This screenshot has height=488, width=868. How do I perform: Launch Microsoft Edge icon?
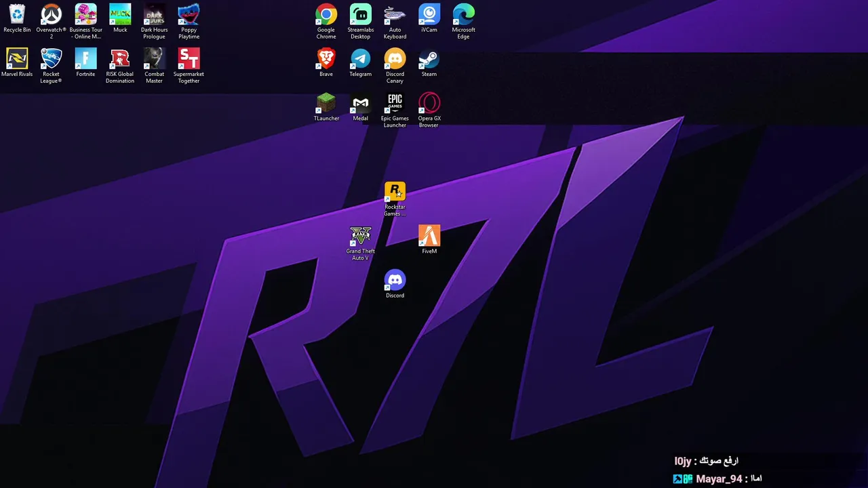464,21
